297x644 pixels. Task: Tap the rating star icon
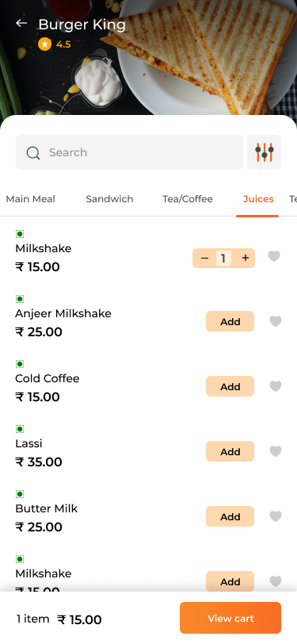(44, 44)
